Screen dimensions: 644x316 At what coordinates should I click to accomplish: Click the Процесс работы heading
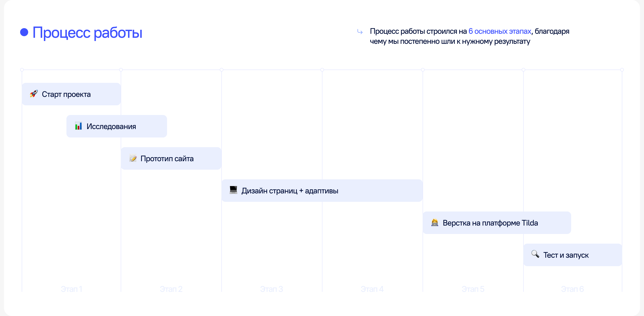pyautogui.click(x=87, y=33)
